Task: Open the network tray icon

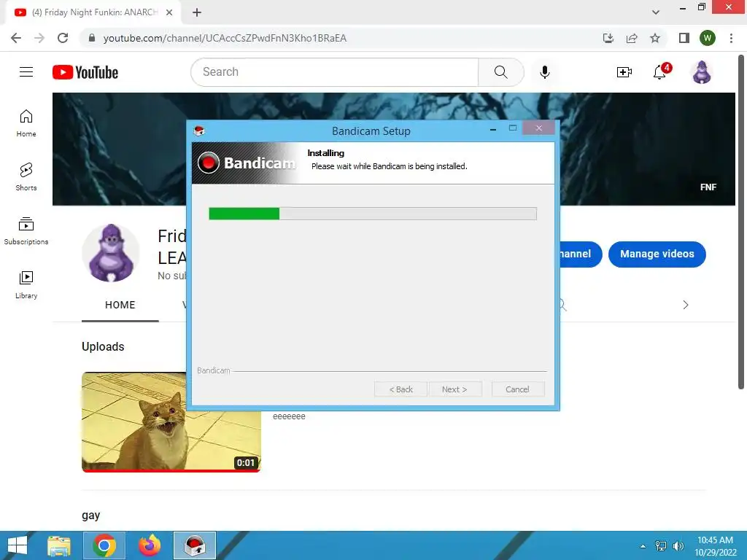Action: click(x=661, y=546)
